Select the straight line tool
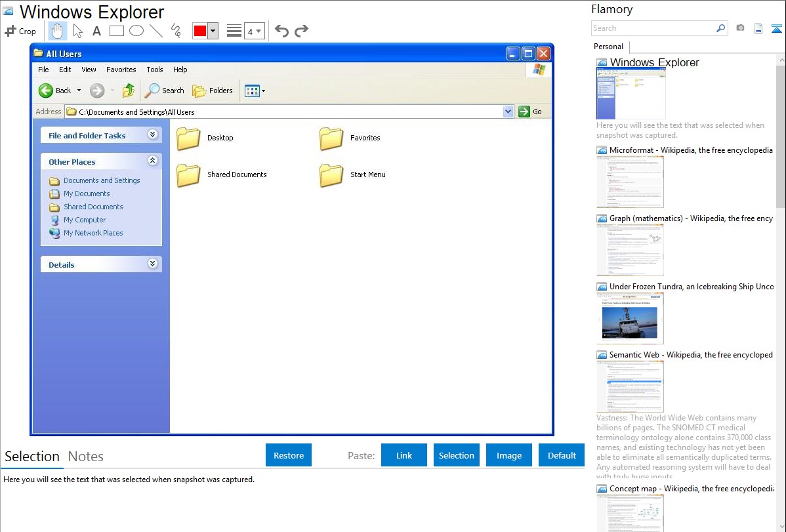 click(156, 31)
